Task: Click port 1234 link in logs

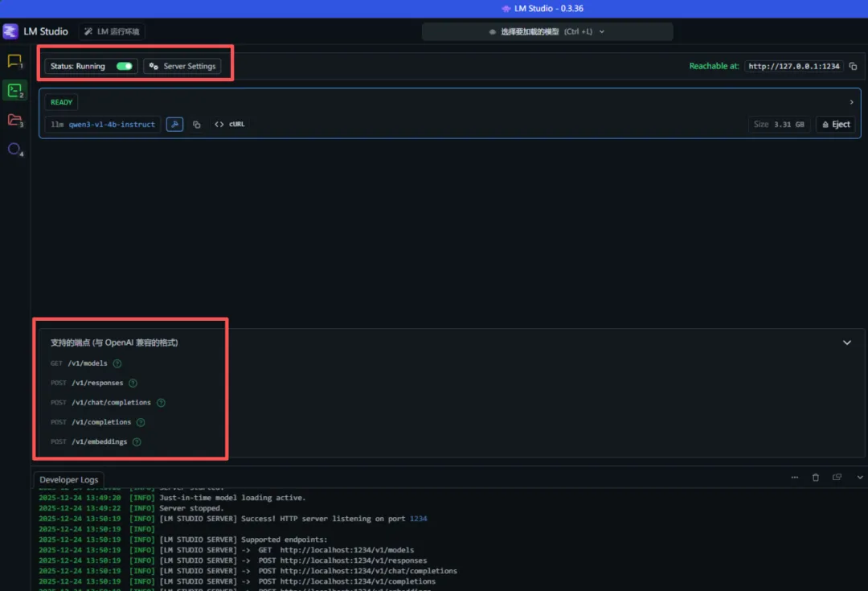Action: pos(418,519)
